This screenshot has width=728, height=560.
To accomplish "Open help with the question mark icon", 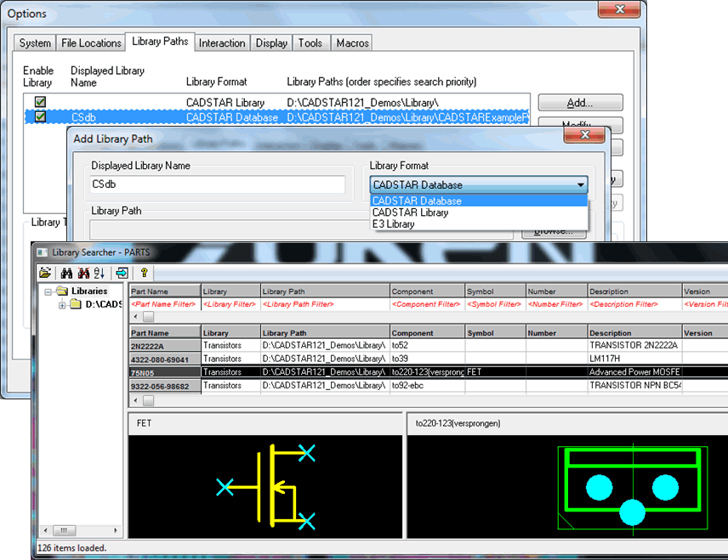I will click(x=144, y=273).
